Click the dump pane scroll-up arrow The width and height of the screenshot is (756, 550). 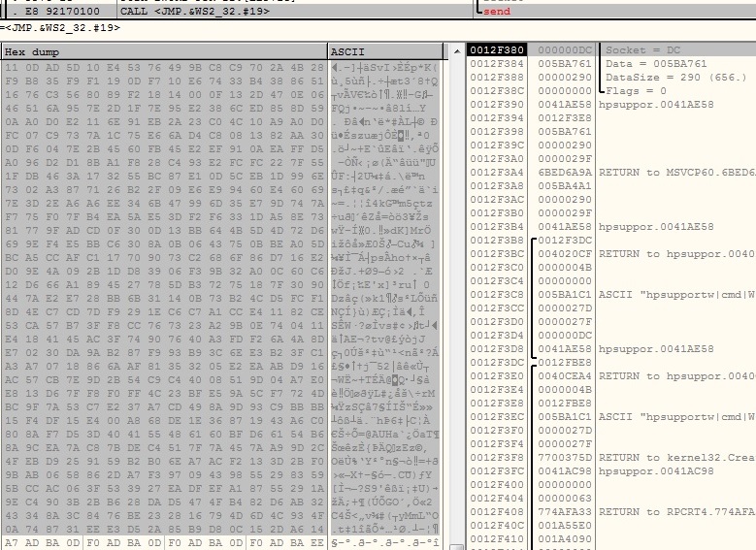pyautogui.click(x=457, y=50)
